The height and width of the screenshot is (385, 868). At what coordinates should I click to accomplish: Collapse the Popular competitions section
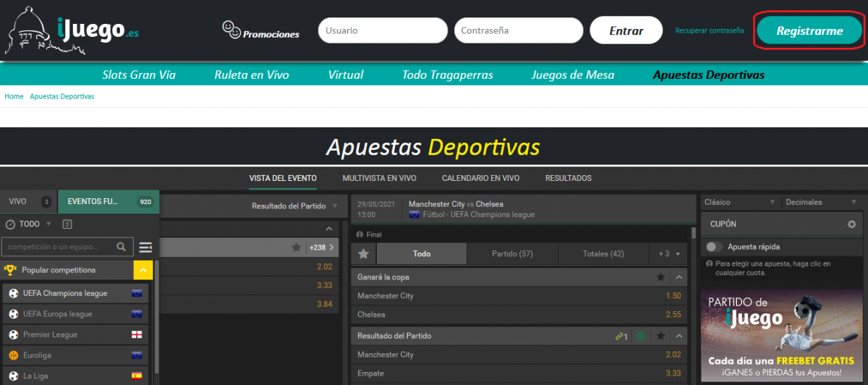(x=143, y=271)
